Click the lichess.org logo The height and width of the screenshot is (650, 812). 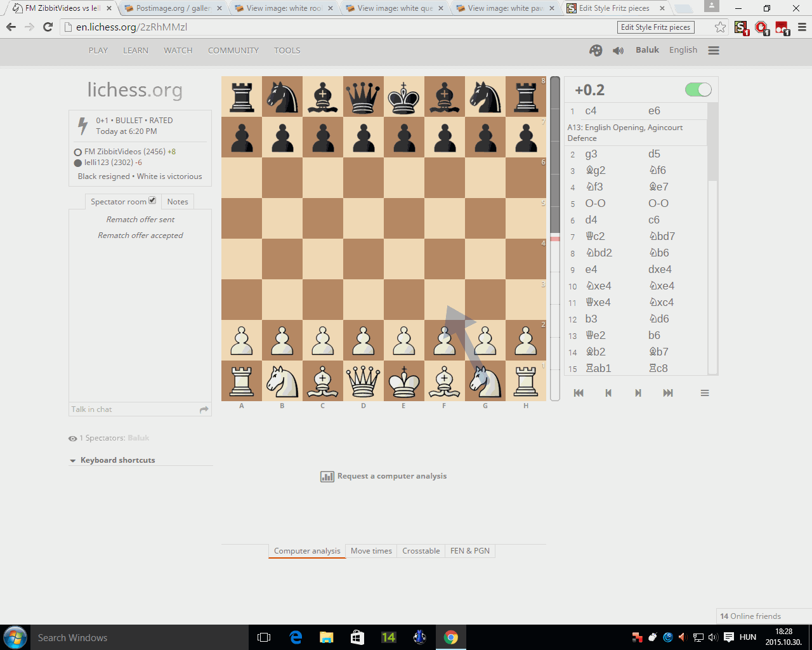[134, 90]
